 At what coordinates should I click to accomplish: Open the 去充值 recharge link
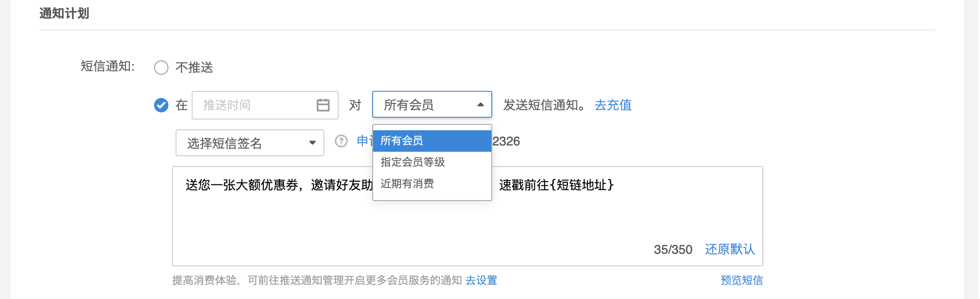(x=613, y=105)
